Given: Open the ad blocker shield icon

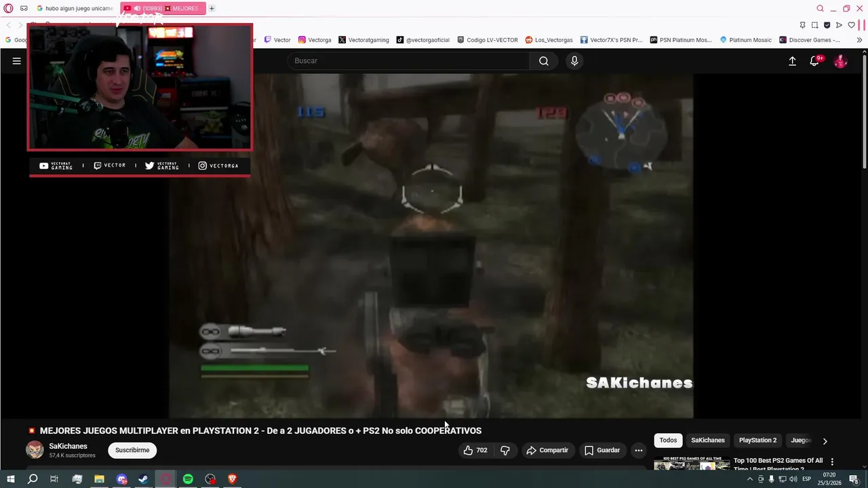Looking at the screenshot, I should tap(827, 25).
